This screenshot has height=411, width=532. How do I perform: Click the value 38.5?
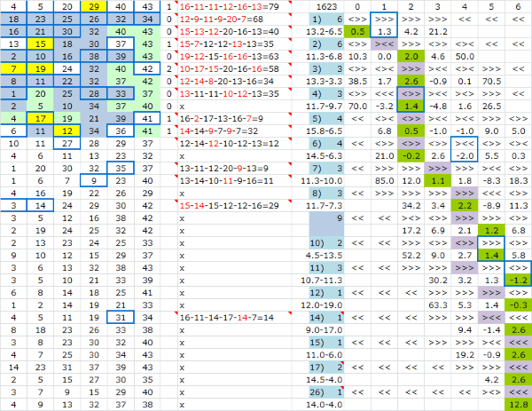(357, 81)
